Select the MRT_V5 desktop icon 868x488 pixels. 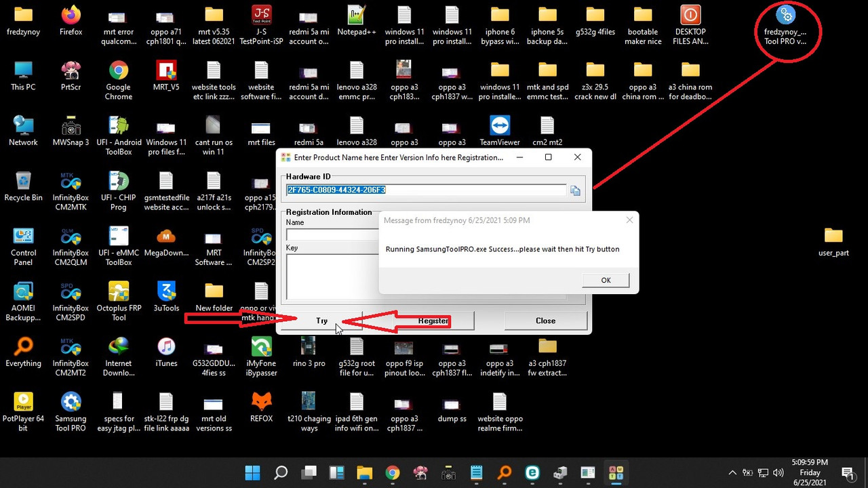[166, 76]
